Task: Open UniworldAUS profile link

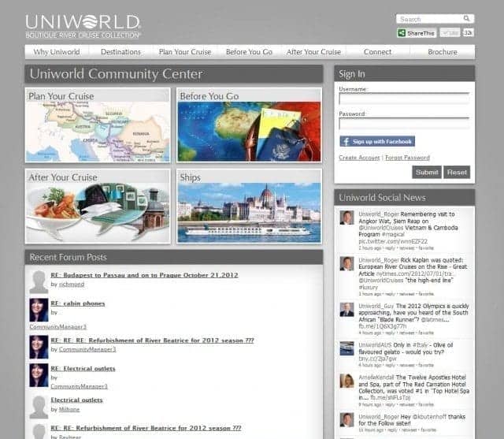Action: click(x=375, y=345)
